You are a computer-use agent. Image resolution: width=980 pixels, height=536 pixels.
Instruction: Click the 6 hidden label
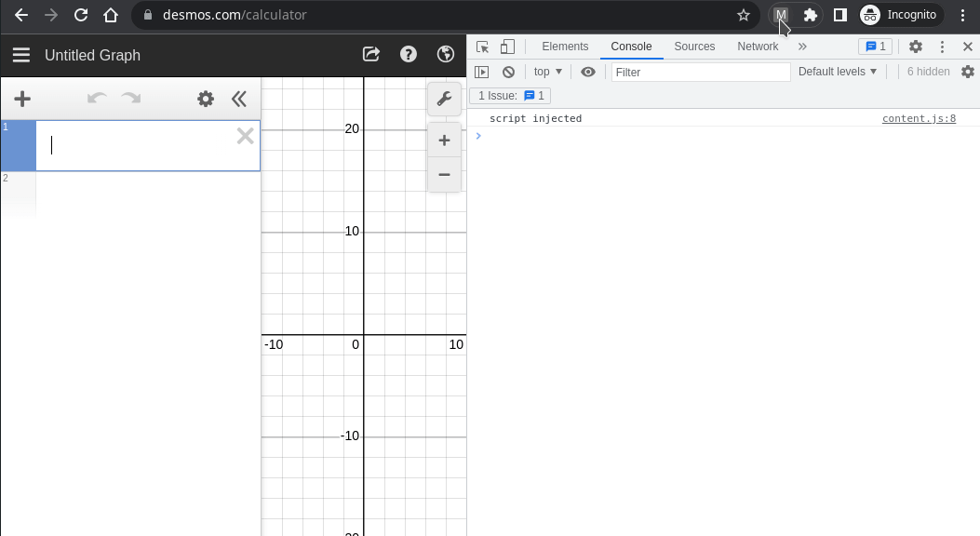[x=928, y=72]
